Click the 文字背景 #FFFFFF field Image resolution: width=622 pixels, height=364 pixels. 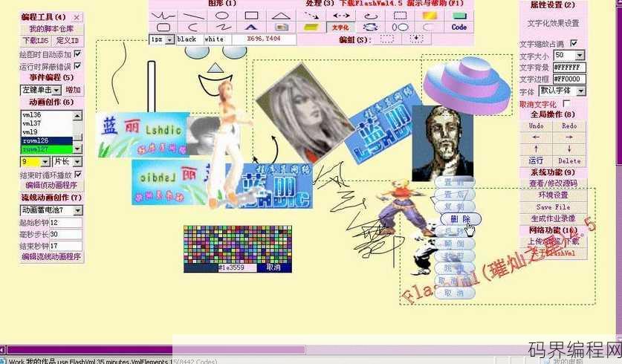tap(569, 67)
